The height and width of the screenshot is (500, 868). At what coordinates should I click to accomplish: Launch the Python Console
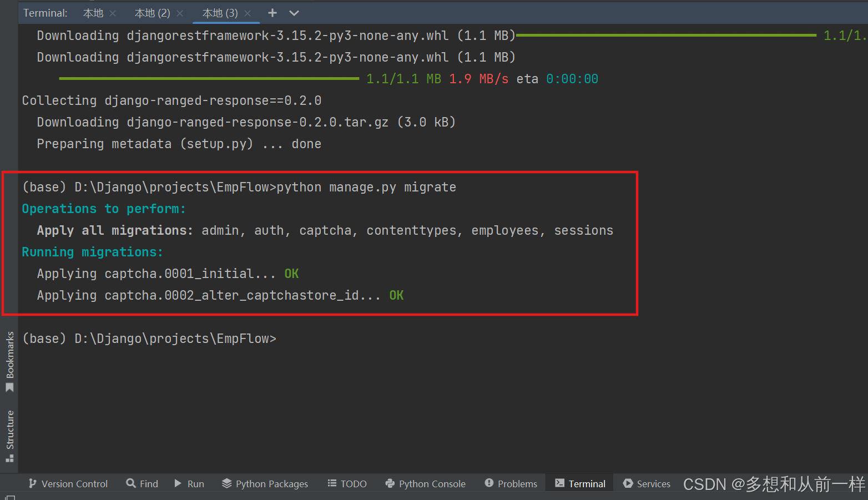425,483
